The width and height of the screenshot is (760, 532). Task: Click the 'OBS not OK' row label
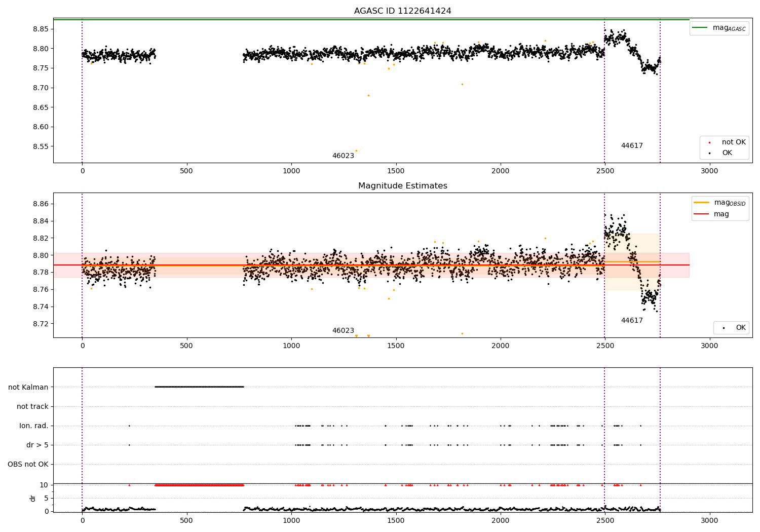[x=28, y=464]
